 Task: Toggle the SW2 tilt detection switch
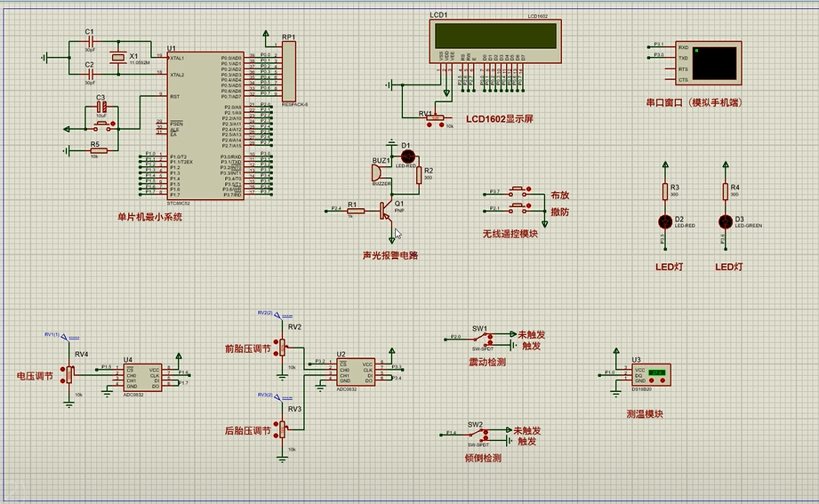[478, 435]
